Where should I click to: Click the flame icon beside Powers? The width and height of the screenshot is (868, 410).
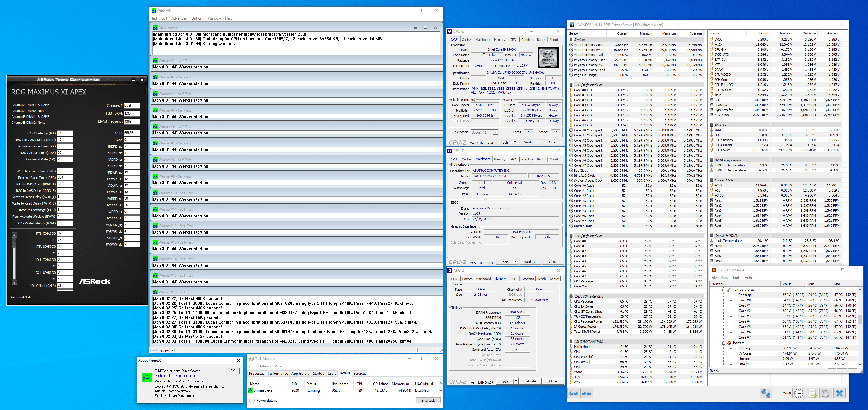[x=729, y=343]
